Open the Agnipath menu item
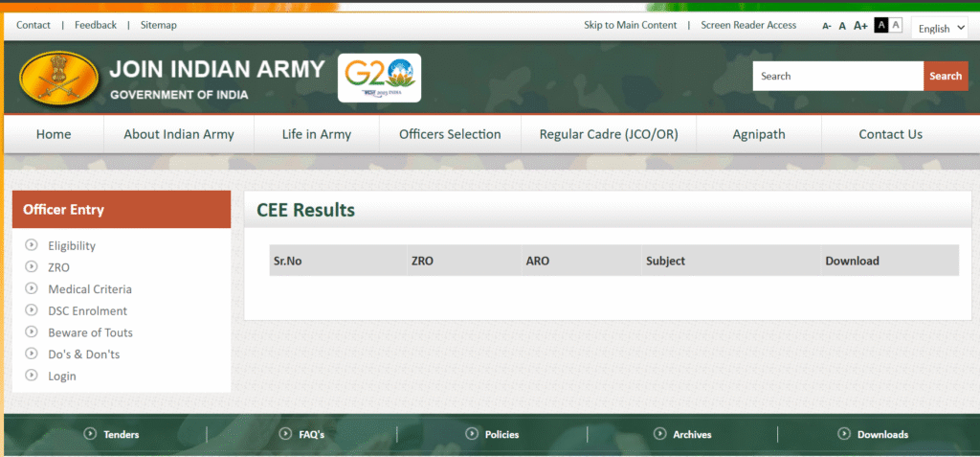This screenshot has width=980, height=457. tap(758, 134)
